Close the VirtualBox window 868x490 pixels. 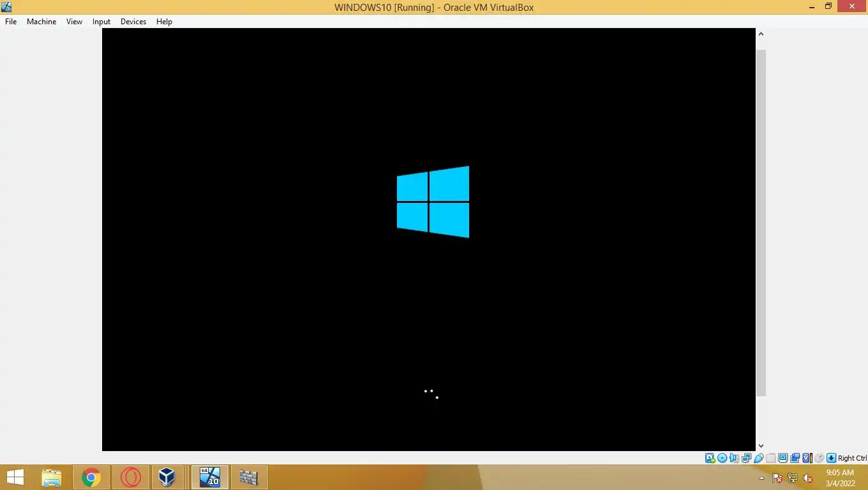[851, 7]
